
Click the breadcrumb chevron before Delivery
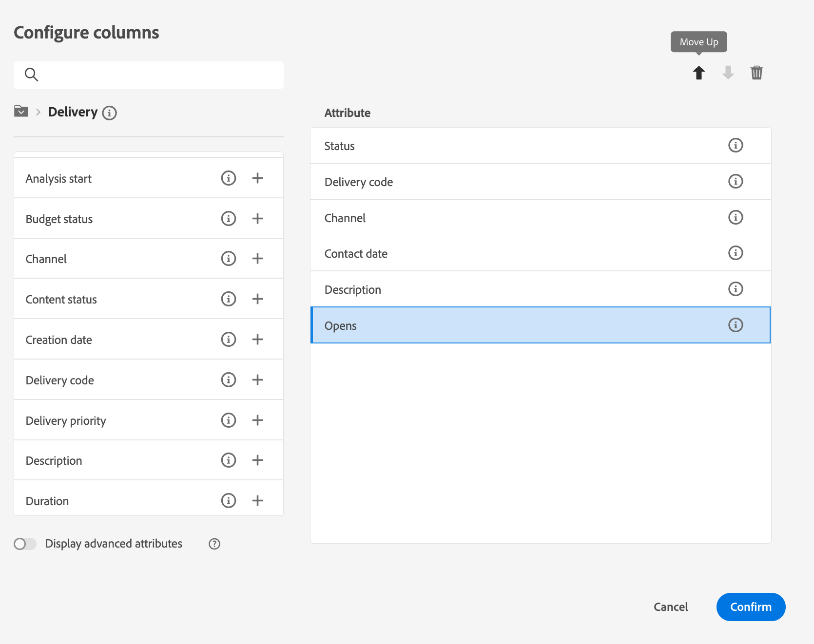38,112
